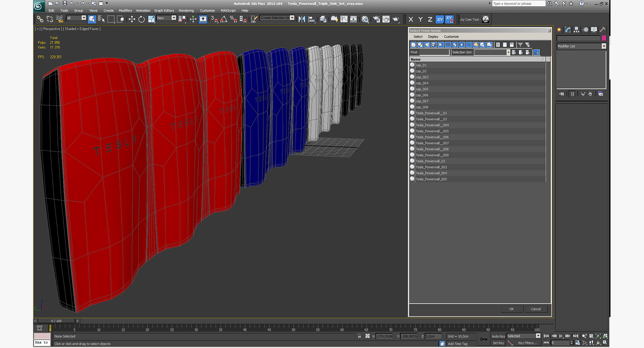
Task: Click the search keyword or phrase field
Action: (x=518, y=3)
